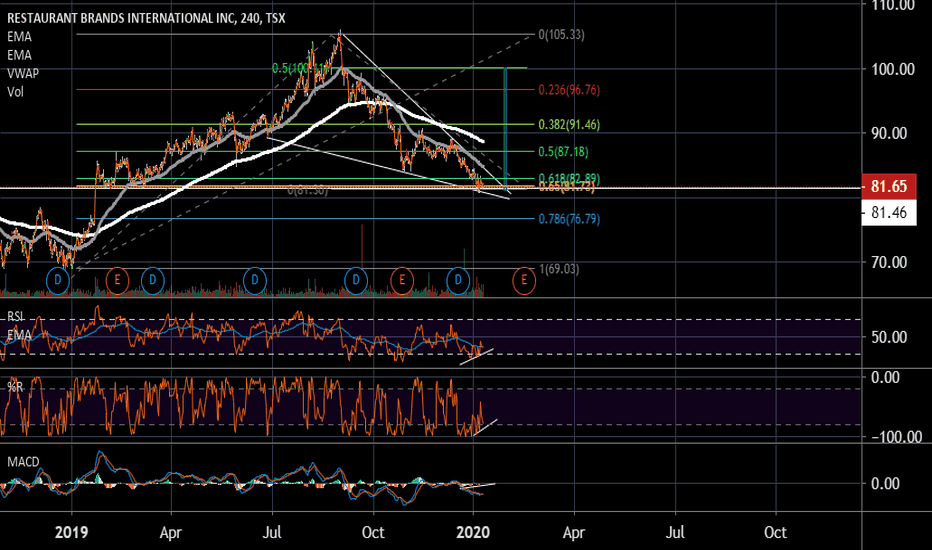Open the D dividend marker just before Jul 2019

[255, 280]
